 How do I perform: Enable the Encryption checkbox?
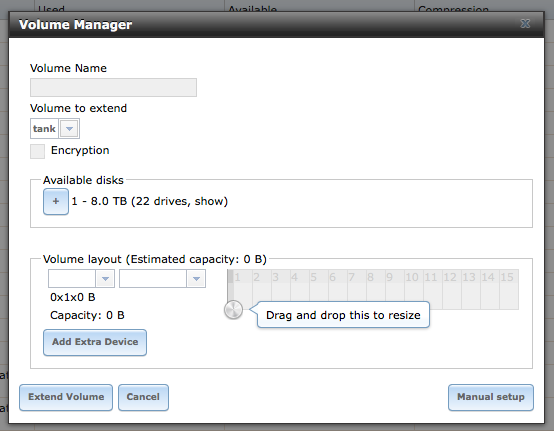point(37,151)
